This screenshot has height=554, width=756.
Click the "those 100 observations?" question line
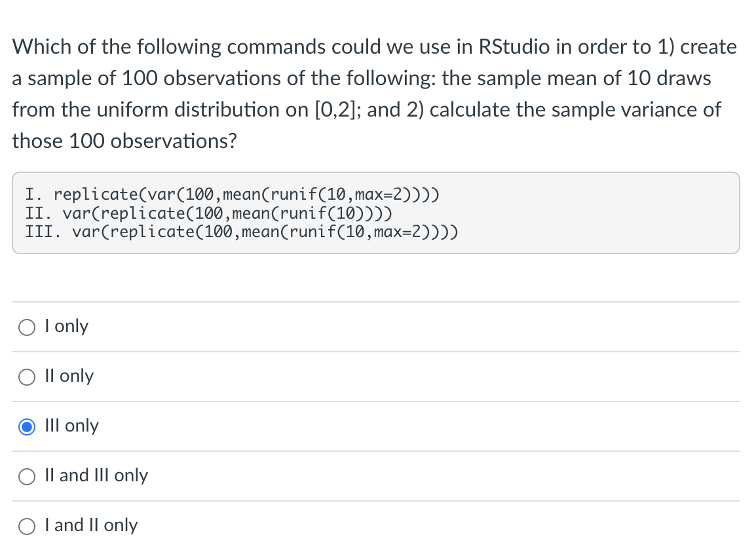click(124, 141)
